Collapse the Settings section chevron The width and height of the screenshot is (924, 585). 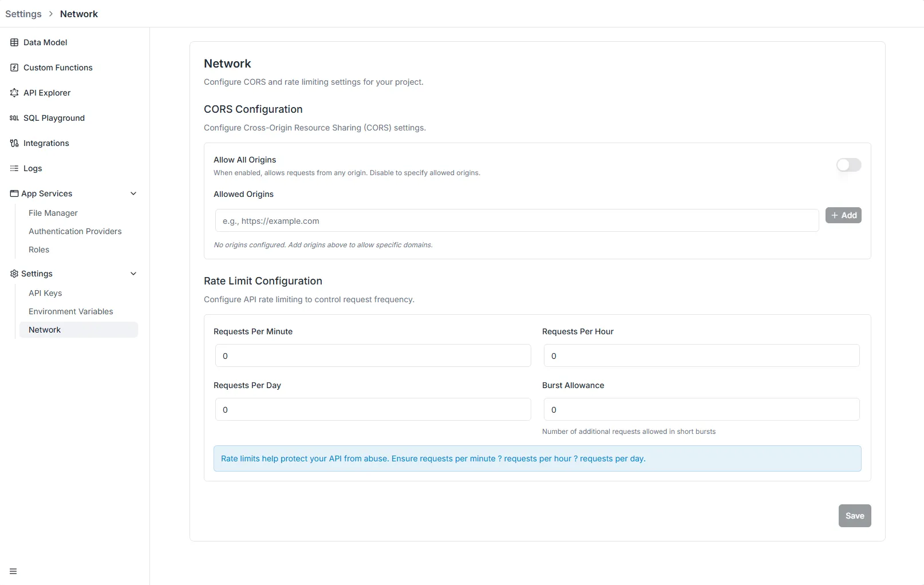point(133,274)
